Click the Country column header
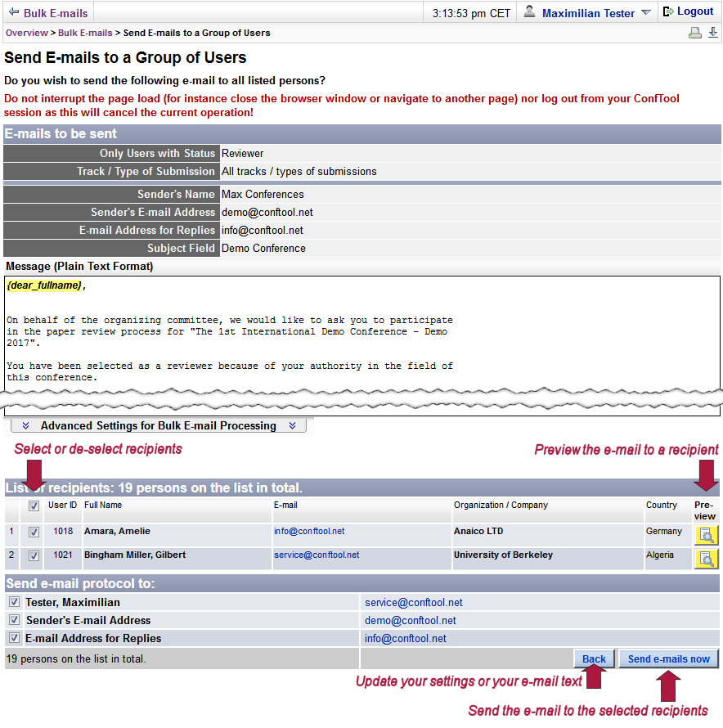The image size is (723, 728). point(662,506)
